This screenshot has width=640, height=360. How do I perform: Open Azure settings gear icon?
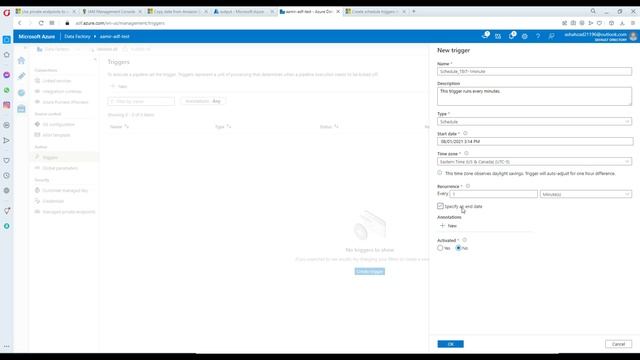click(x=524, y=36)
